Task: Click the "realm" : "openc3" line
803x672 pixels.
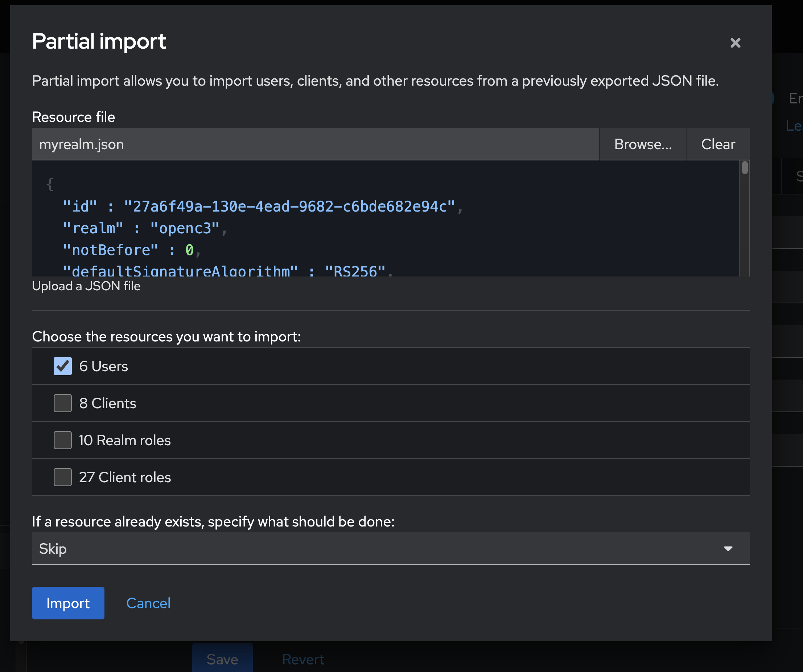Action: [145, 228]
